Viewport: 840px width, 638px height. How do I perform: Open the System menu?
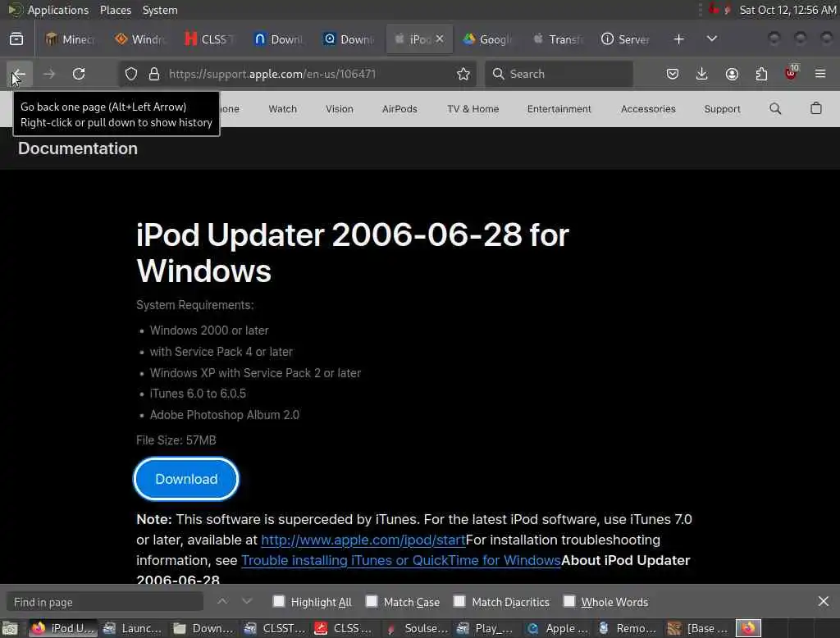pos(160,10)
